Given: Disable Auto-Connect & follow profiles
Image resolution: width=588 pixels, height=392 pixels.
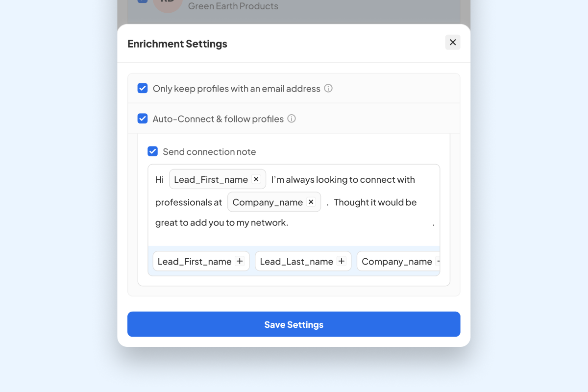Looking at the screenshot, I should tap(142, 119).
